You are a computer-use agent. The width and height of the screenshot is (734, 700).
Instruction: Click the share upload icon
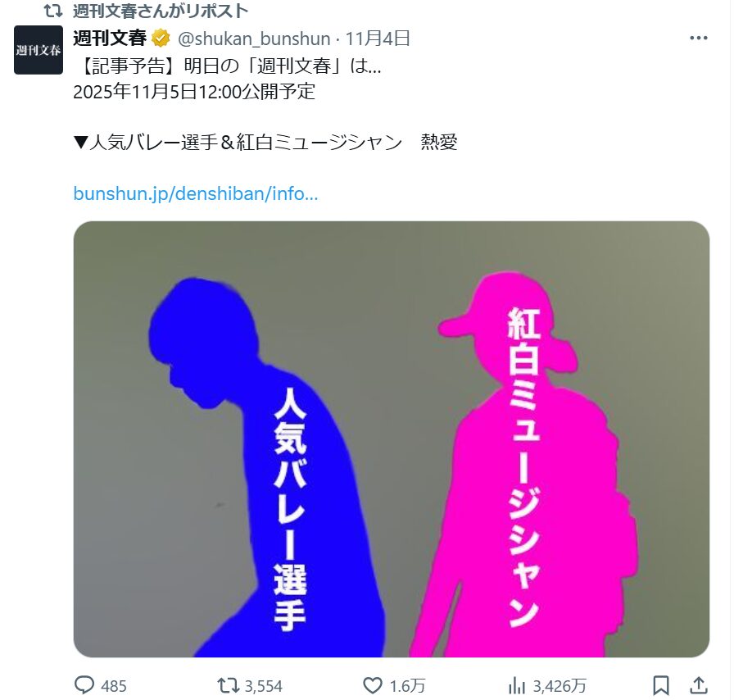coord(699,685)
